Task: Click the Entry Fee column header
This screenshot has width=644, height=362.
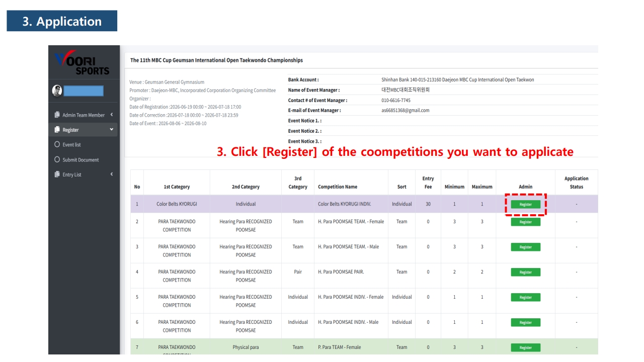Action: (x=428, y=183)
